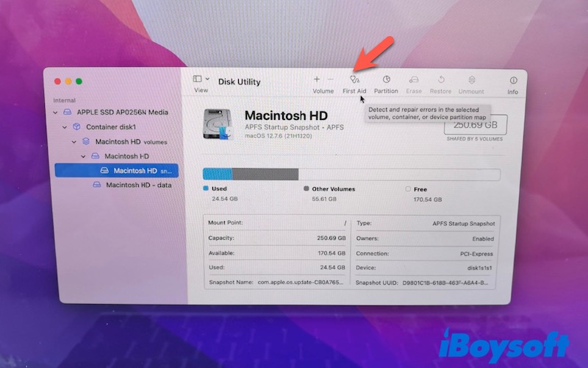Click the Container disk1 cube icon
Viewport: 588px width, 368px height.
tap(76, 127)
